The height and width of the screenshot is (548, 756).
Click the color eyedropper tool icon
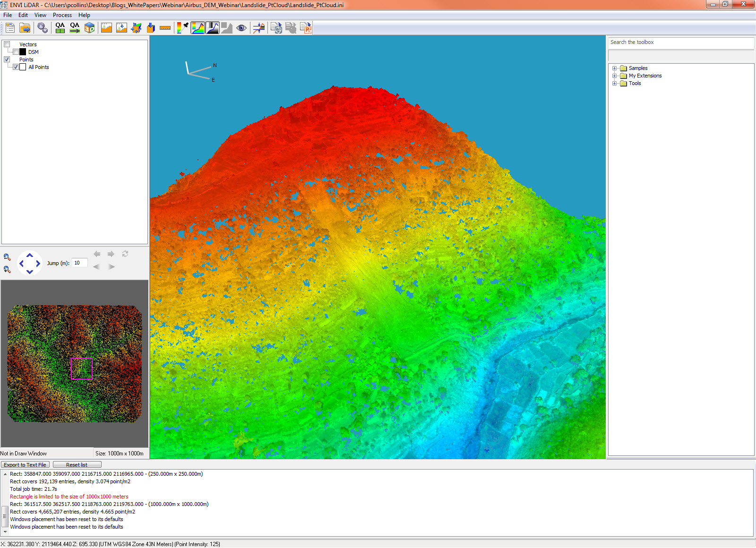point(182,28)
